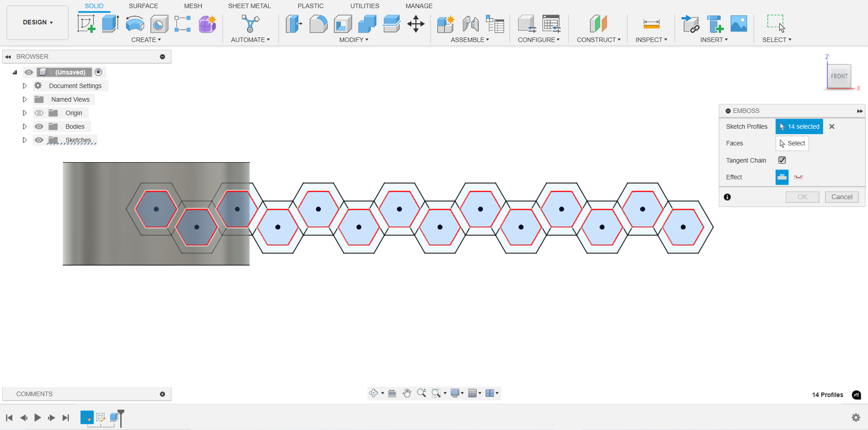Switch to the MESH tab
Screen dimensions: 868x430
tap(193, 6)
